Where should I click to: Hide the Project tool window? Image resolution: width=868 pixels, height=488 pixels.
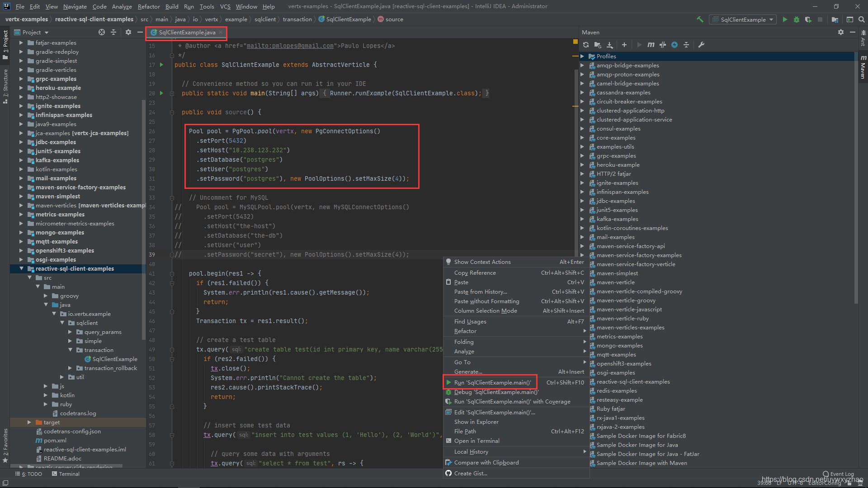140,32
